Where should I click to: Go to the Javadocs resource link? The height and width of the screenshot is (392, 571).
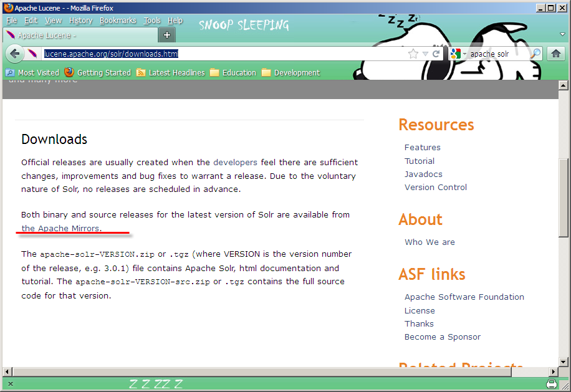(423, 174)
